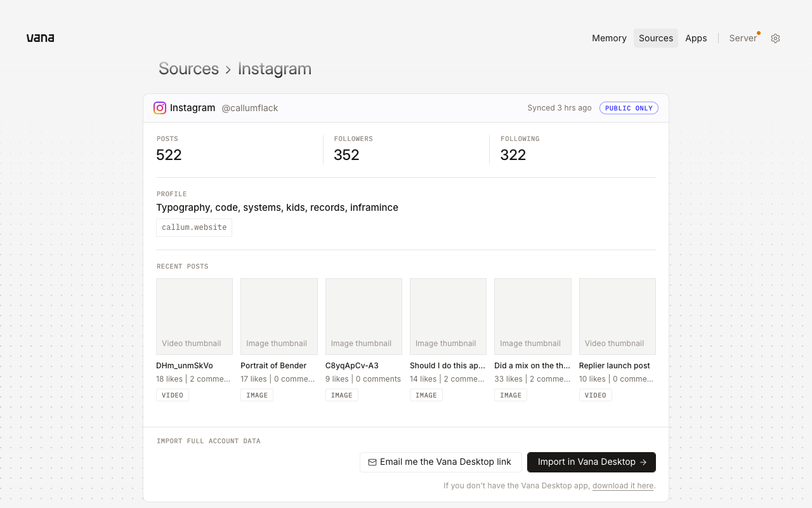Click the 33 likes stats line
Screen dimensions: 812x508
pos(532,379)
